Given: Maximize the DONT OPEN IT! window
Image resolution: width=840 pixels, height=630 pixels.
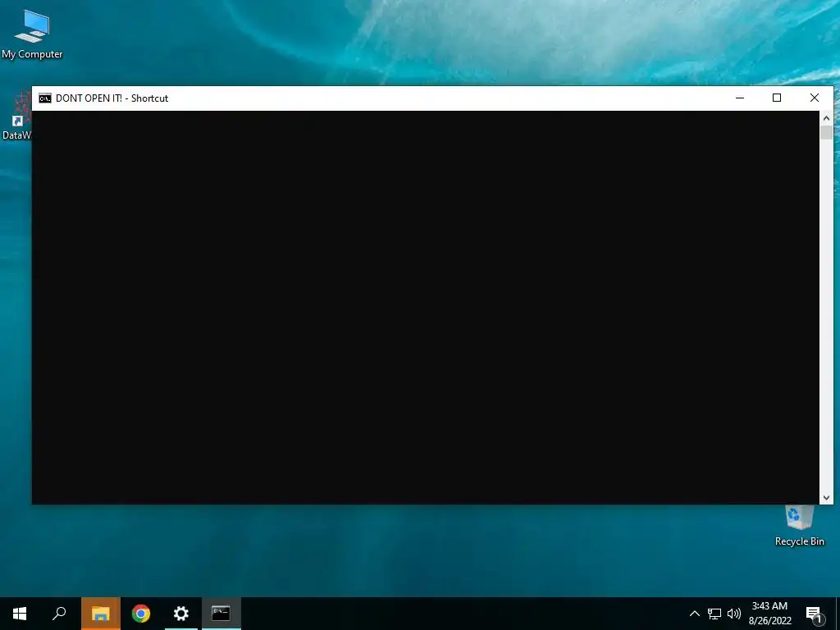Looking at the screenshot, I should [x=777, y=98].
